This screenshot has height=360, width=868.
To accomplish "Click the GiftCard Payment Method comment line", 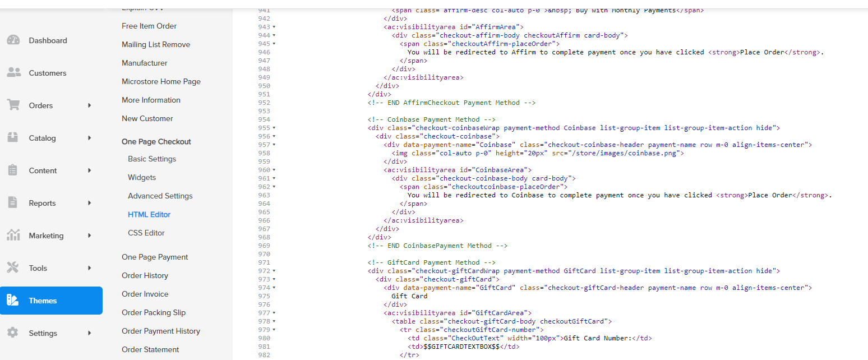I will 431,262.
